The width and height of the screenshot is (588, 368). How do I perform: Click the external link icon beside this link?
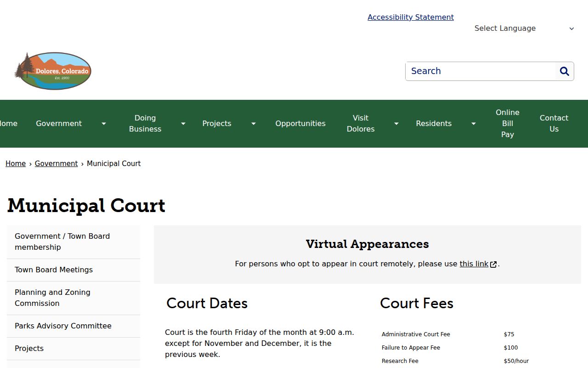click(493, 264)
